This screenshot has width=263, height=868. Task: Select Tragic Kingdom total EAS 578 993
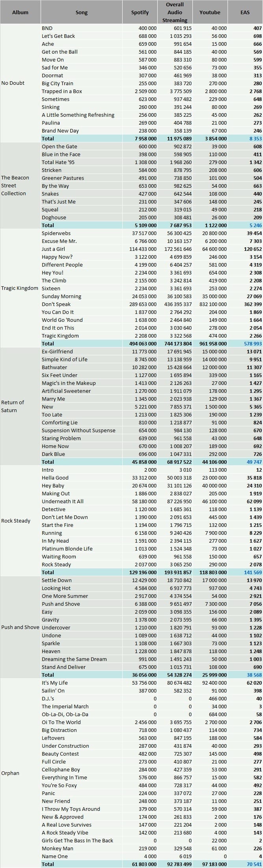[253, 343]
